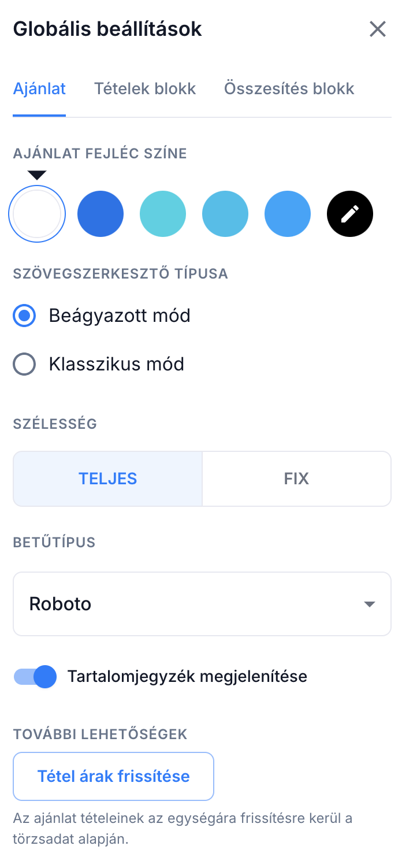Select Beágyazott mód radio button
This screenshot has width=402, height=868.
24,316
